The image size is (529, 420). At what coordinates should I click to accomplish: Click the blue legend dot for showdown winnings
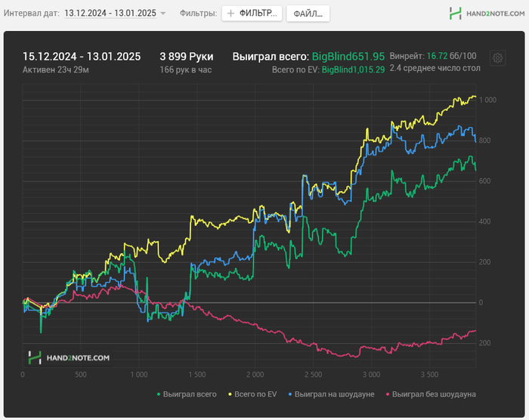(x=290, y=394)
